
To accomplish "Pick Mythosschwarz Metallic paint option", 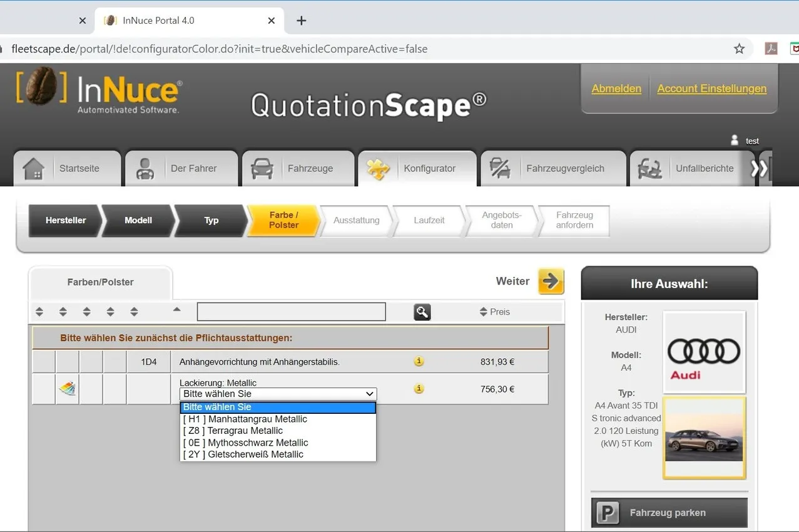I will 278,443.
